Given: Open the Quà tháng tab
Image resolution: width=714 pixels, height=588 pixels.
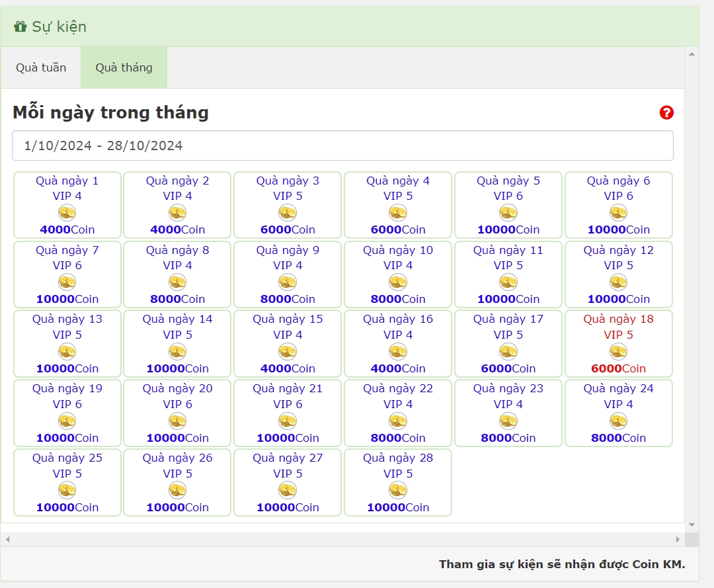Looking at the screenshot, I should [124, 67].
